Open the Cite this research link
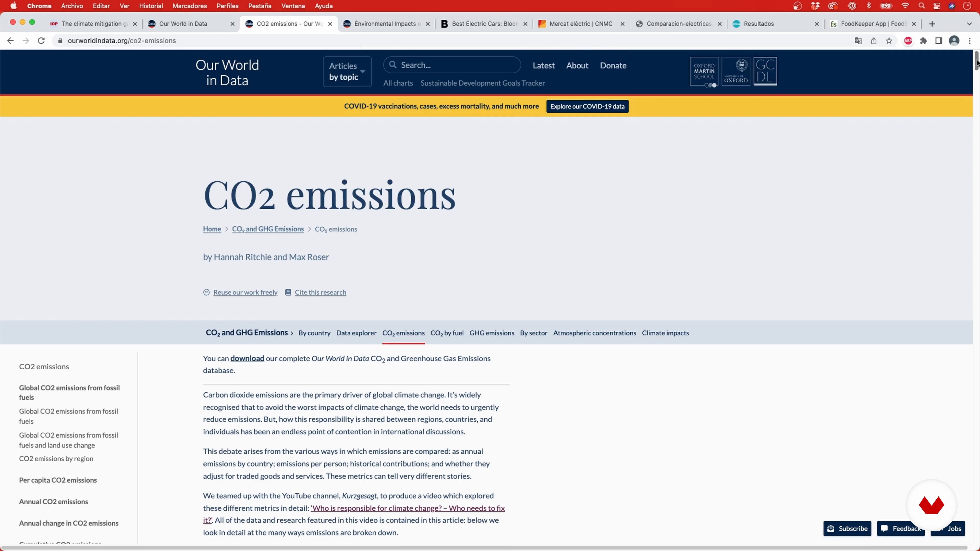Image resolution: width=980 pixels, height=551 pixels. pos(320,292)
